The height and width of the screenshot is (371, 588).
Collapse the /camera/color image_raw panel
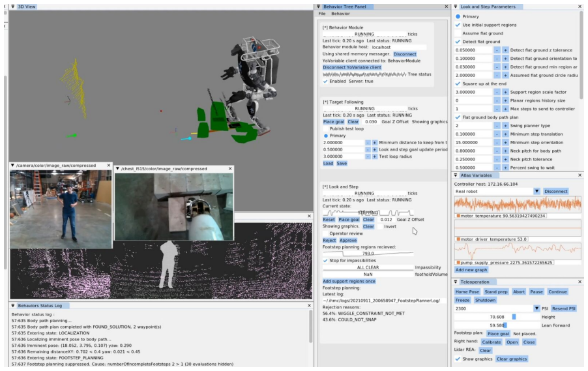pyautogui.click(x=12, y=166)
